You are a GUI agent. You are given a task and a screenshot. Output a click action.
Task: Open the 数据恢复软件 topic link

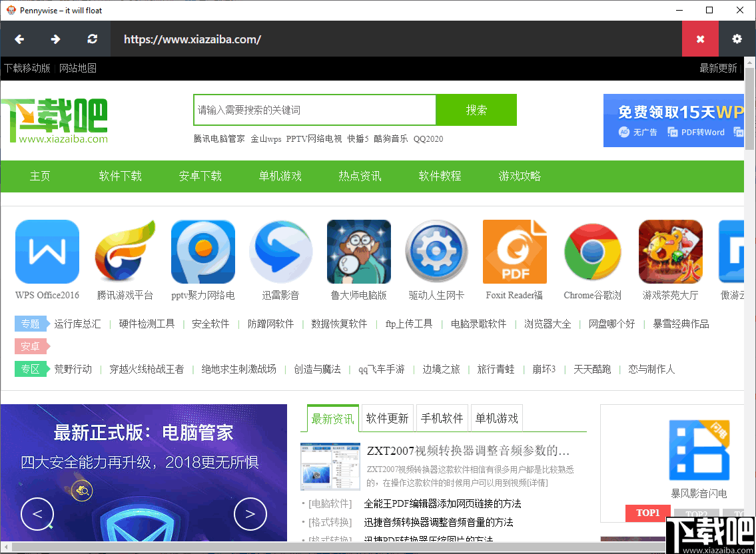(339, 324)
